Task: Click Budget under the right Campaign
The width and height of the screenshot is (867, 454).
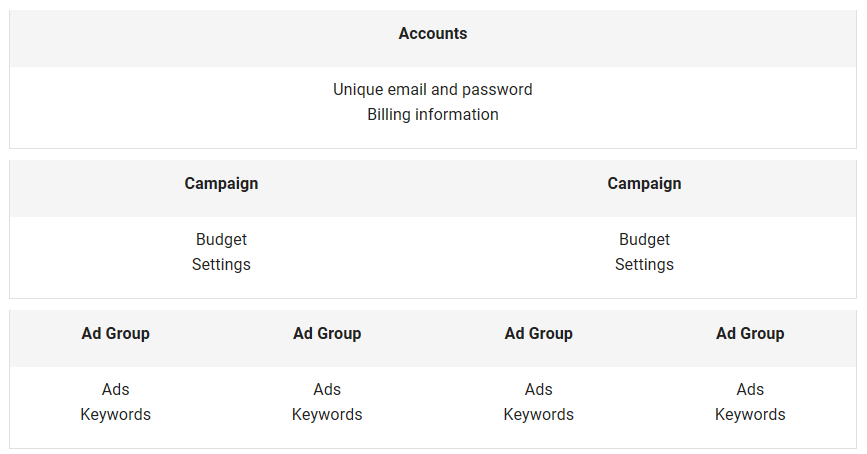Action: (x=644, y=239)
